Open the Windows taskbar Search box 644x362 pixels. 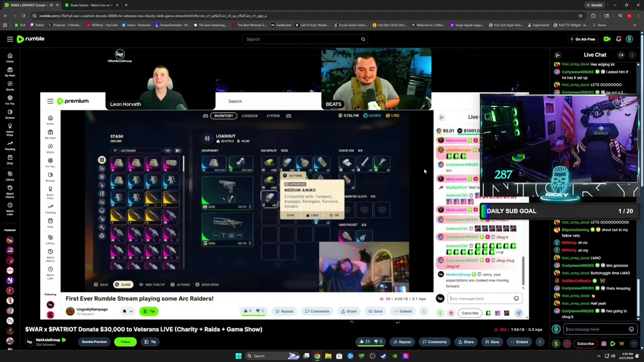(x=272, y=356)
